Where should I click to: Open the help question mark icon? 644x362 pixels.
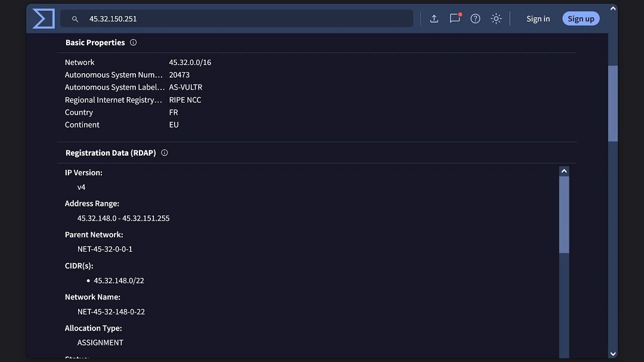[475, 18]
